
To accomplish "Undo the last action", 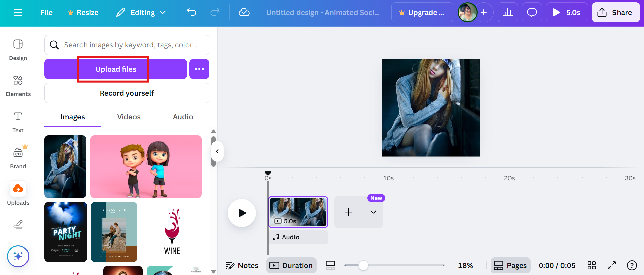I will pos(192,13).
